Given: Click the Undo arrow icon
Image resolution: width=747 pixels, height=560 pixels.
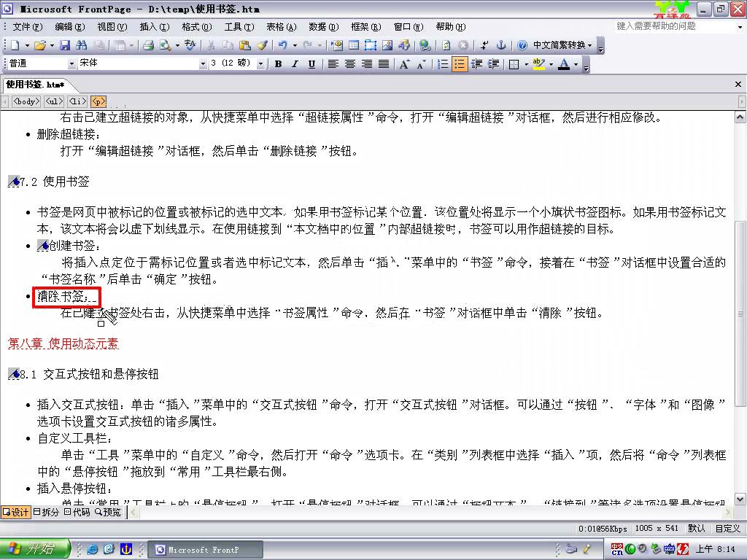Looking at the screenshot, I should coord(283,45).
